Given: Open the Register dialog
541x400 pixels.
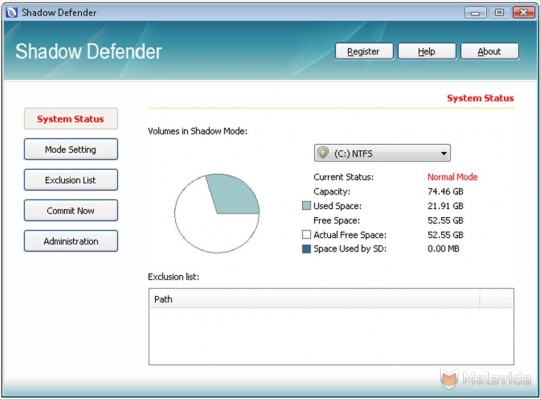Looking at the screenshot, I should point(364,51).
